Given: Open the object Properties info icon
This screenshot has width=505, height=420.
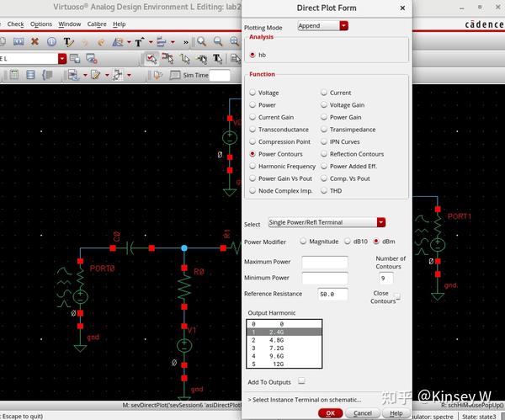Looking at the screenshot, I should pos(51,41).
